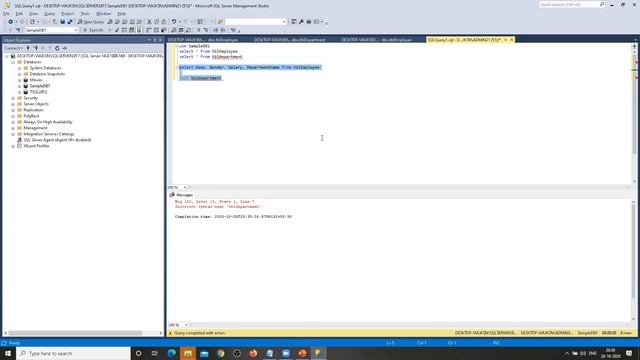Select the SQL Server Agent node
The width and height of the screenshot is (640, 360).
point(57,140)
